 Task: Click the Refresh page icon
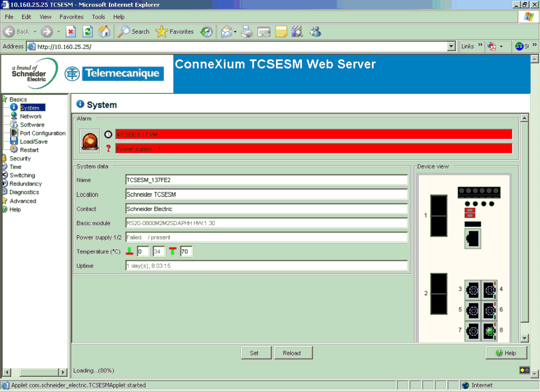coord(88,32)
